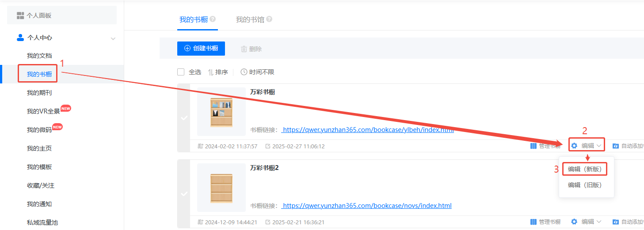Click the gear icon for 万彩书橱2 编辑
The width and height of the screenshot is (644, 230).
pos(574,222)
